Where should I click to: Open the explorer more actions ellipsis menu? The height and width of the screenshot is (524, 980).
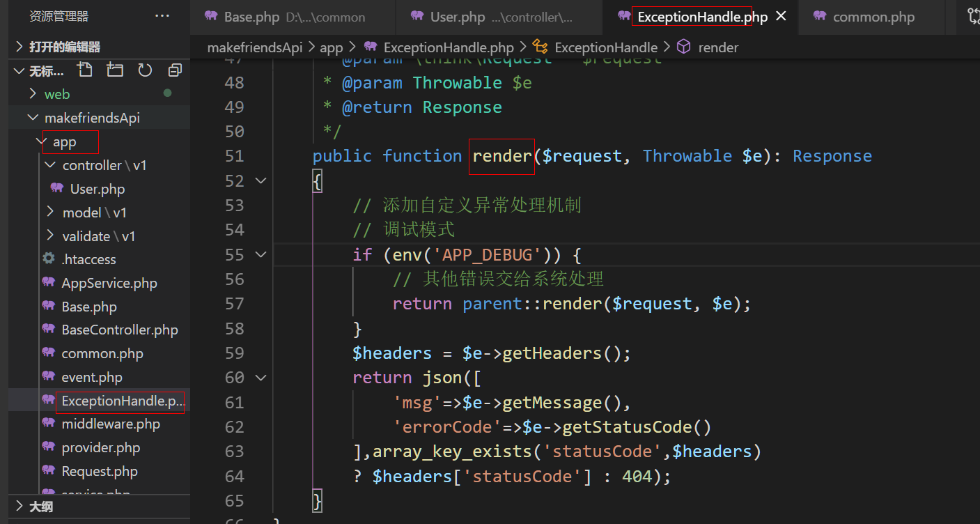click(x=162, y=16)
